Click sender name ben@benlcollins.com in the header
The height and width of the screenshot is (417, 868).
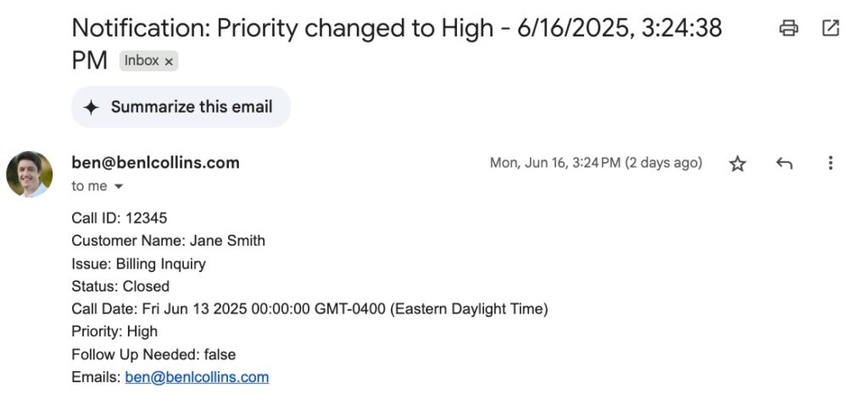[x=155, y=163]
